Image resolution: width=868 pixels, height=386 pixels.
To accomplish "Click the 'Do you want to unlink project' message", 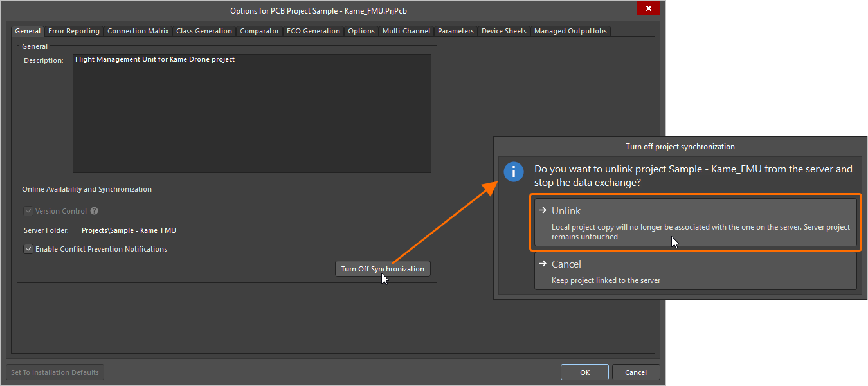I will [x=693, y=175].
